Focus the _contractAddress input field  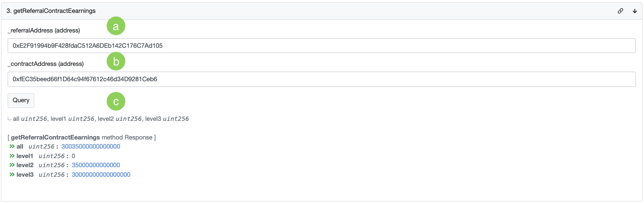[x=321, y=79]
